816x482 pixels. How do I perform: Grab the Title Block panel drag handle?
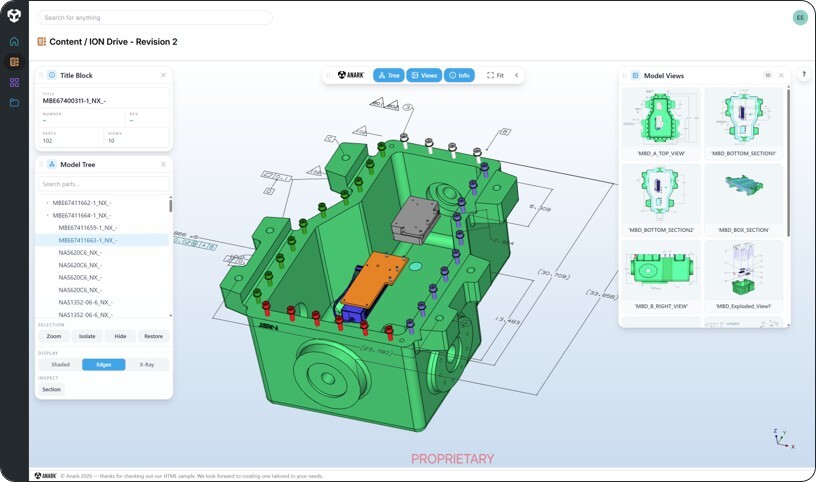[x=42, y=75]
